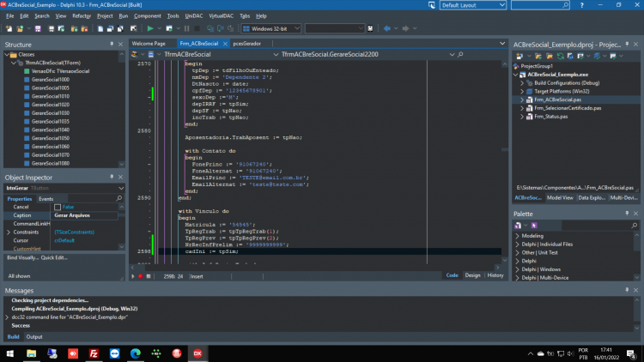Toggle the Cancel property checkbox
This screenshot has height=362, width=644.
58,207
